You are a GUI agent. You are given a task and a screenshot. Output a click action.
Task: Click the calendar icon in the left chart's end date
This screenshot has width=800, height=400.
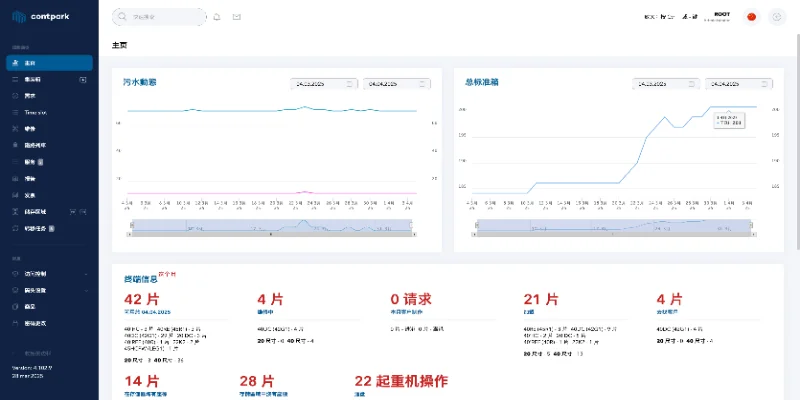tap(422, 85)
